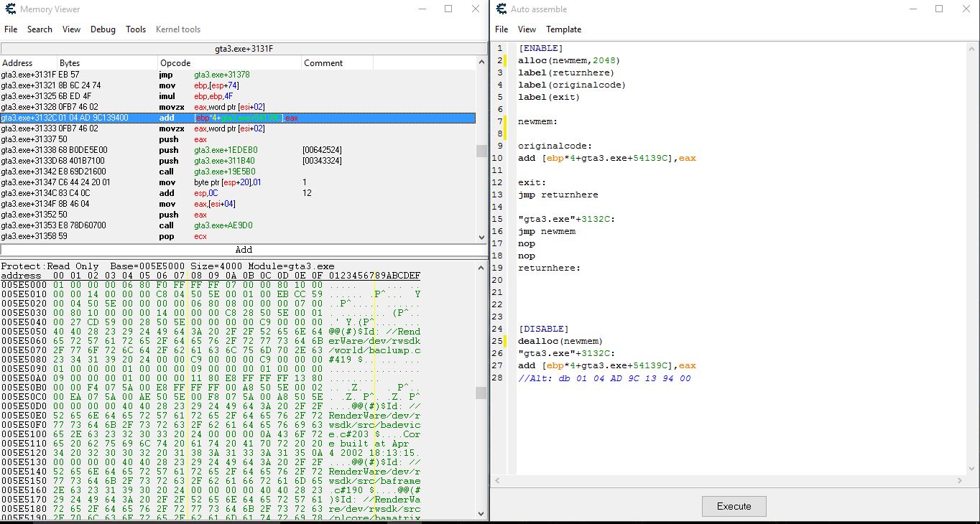
Task: Click the Cheat Engine icon in Memory Viewer title bar
Action: pos(10,9)
